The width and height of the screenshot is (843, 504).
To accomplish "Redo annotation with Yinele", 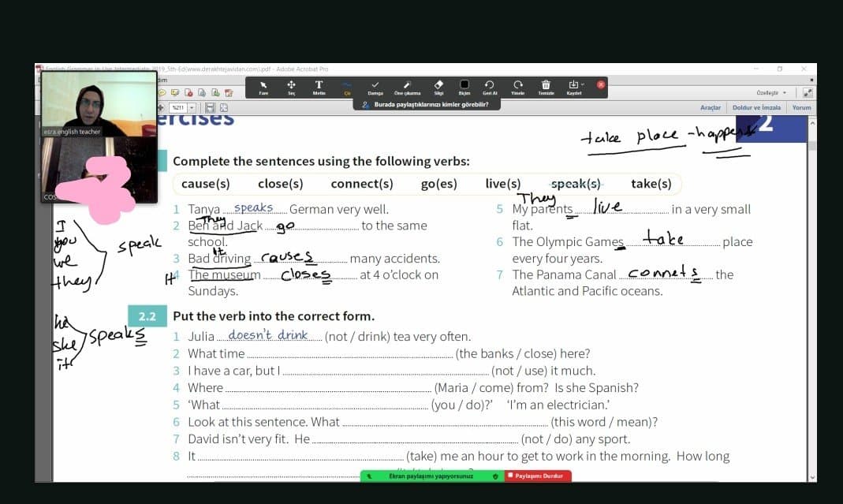I will pyautogui.click(x=518, y=87).
